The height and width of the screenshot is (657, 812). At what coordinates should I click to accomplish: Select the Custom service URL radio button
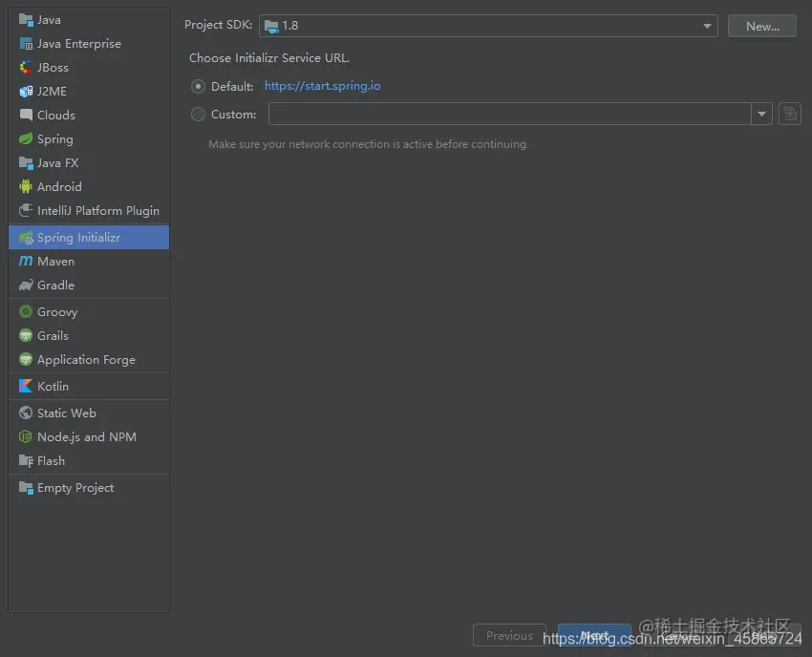(x=198, y=114)
